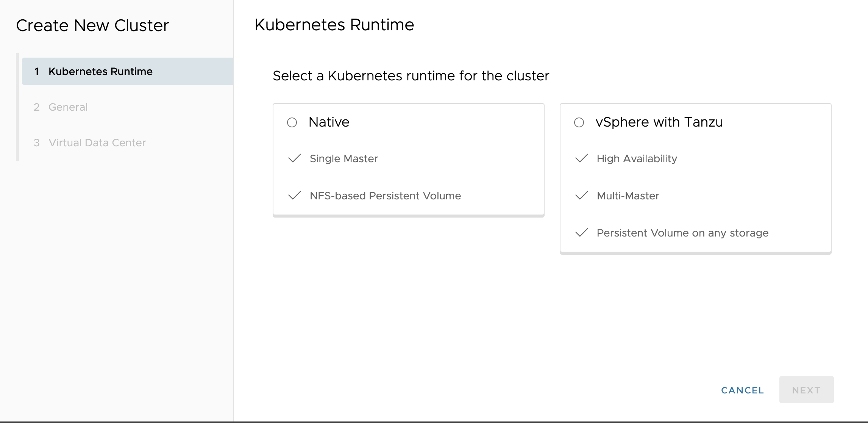Click the Single Master feature text
868x423 pixels.
343,158
